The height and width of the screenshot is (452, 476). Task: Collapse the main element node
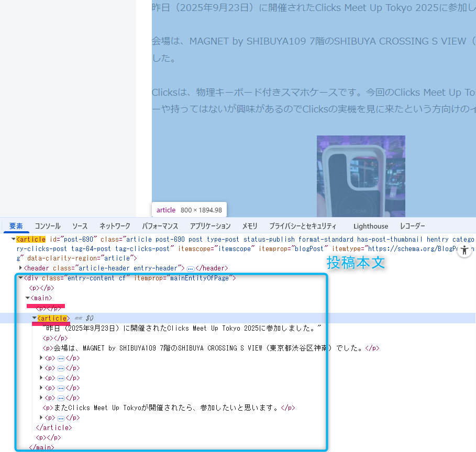click(x=27, y=298)
